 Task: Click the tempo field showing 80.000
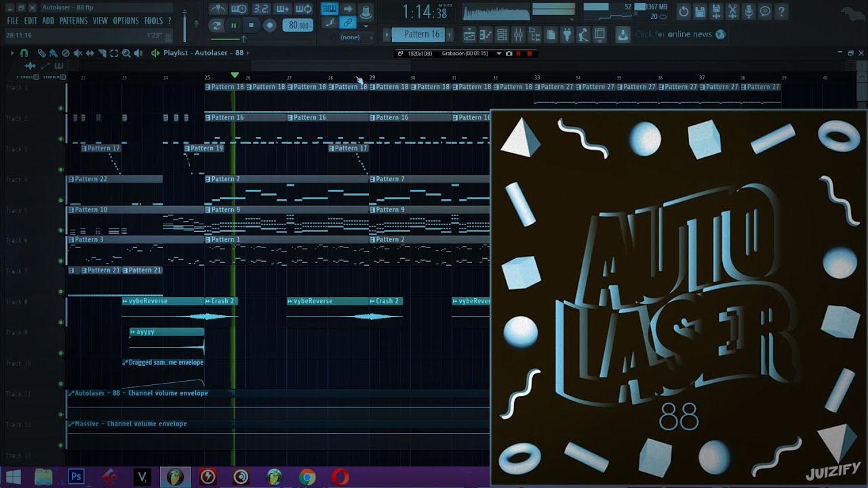coord(298,25)
